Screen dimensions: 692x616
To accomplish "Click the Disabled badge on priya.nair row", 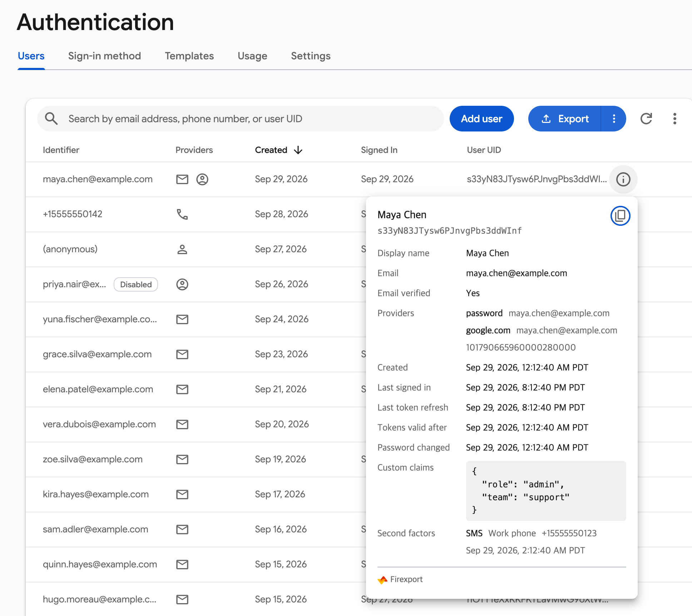I will click(136, 284).
